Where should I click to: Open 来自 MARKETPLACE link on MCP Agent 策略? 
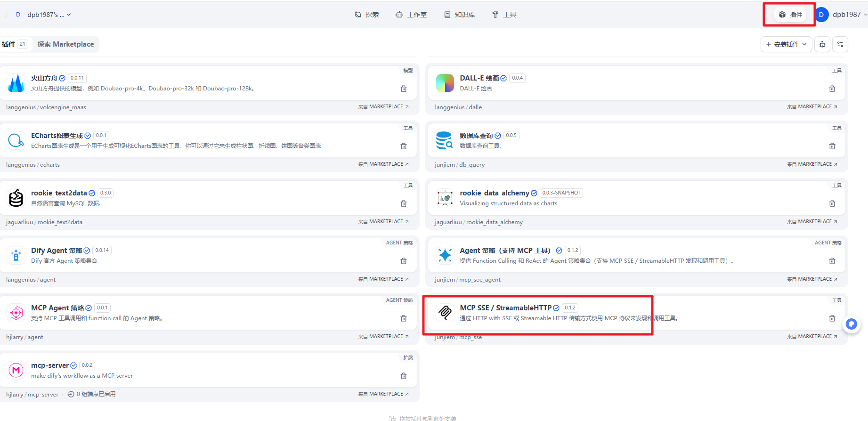point(383,337)
